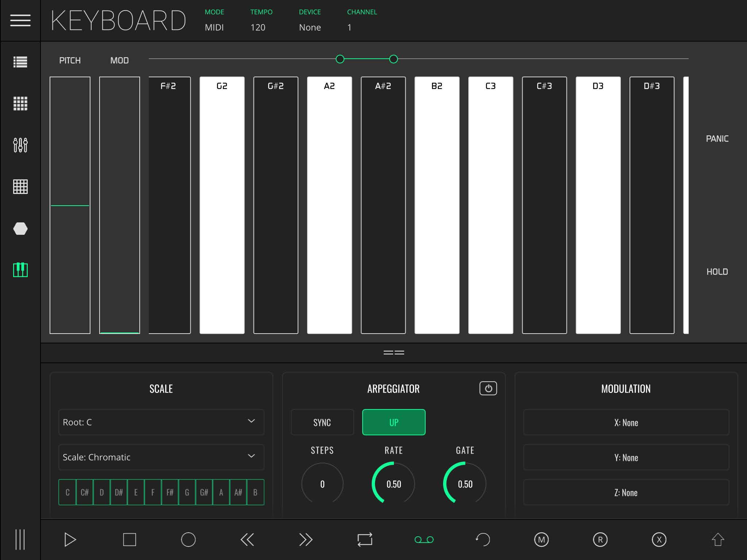The image size is (747, 560).
Task: Toggle the G note in scale
Action: (187, 492)
